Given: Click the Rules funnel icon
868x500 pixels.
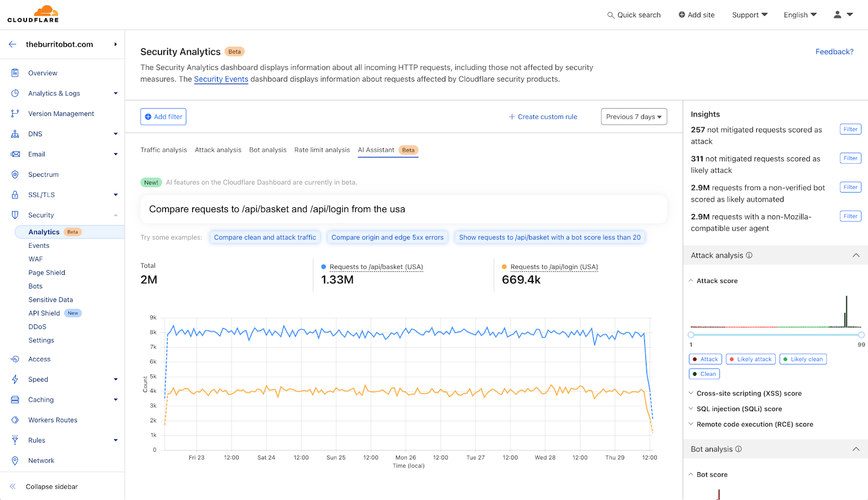Looking at the screenshot, I should 15,440.
